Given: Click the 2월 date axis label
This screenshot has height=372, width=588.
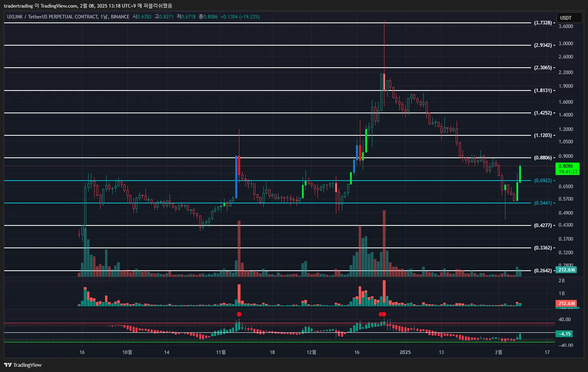Looking at the screenshot, I should [498, 352].
